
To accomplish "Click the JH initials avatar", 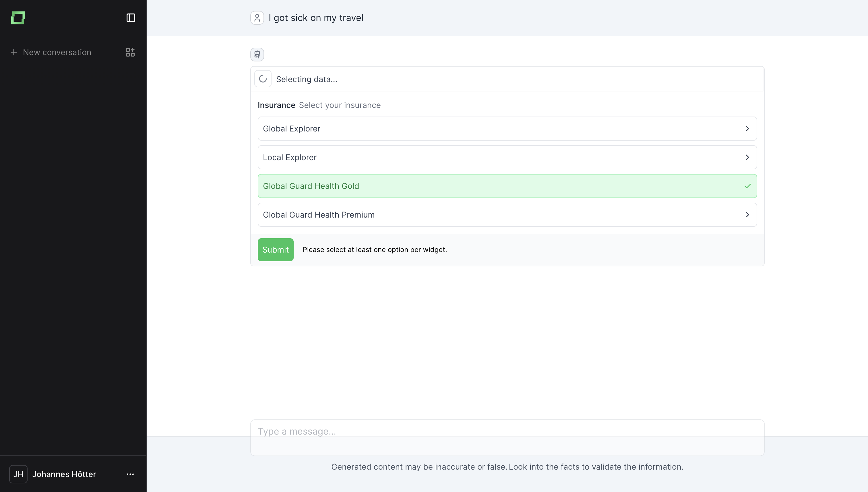I will (x=18, y=474).
